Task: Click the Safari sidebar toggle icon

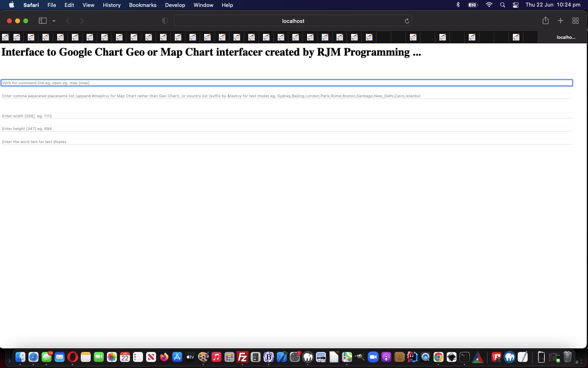Action: pyautogui.click(x=42, y=21)
